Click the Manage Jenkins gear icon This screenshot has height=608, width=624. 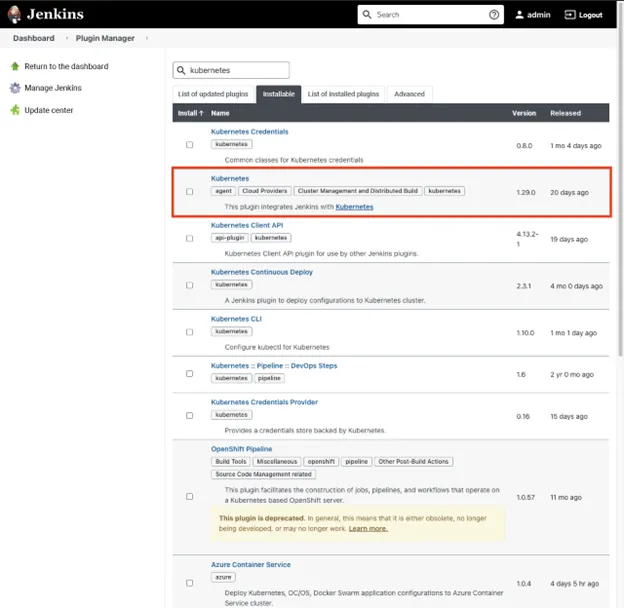coord(15,88)
